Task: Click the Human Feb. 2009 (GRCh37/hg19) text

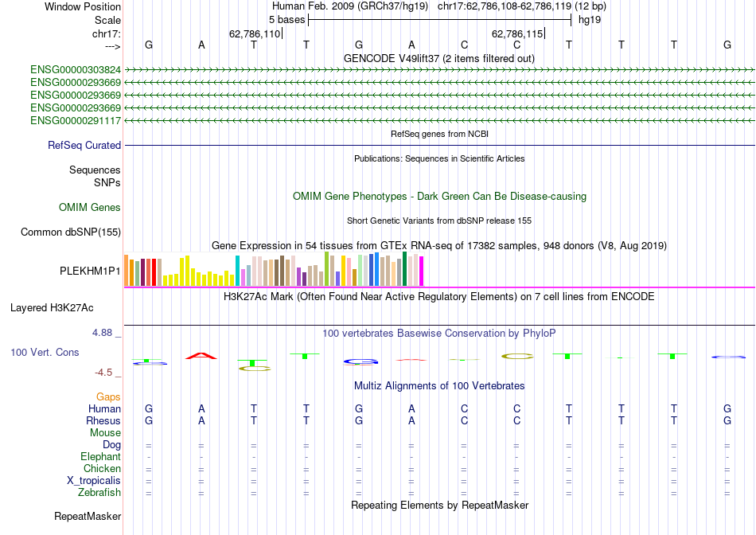Action: 350,6
